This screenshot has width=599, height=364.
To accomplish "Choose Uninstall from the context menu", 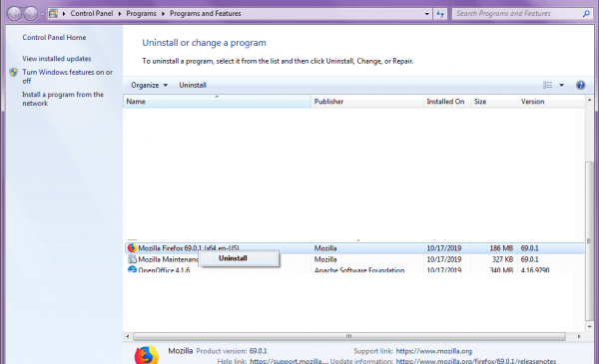I will click(x=240, y=258).
